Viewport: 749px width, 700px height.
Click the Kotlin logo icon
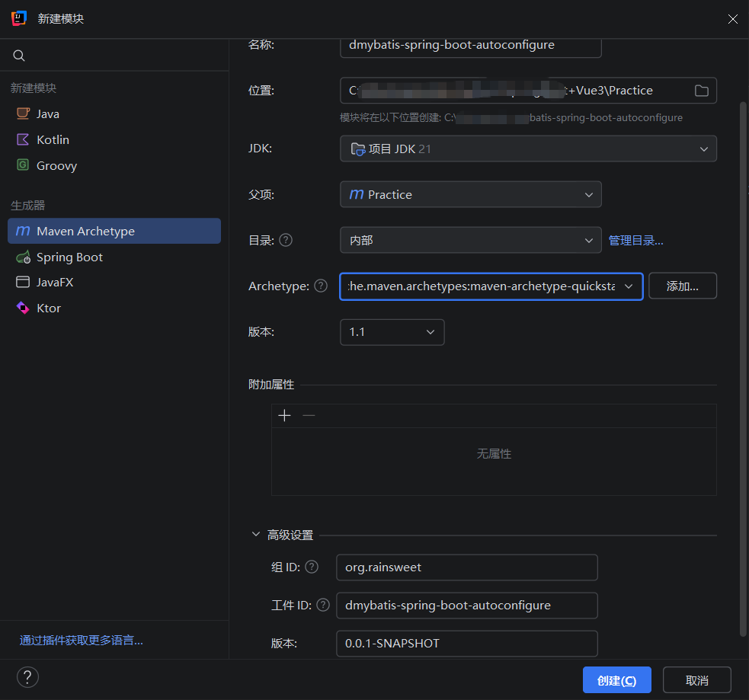click(x=23, y=139)
